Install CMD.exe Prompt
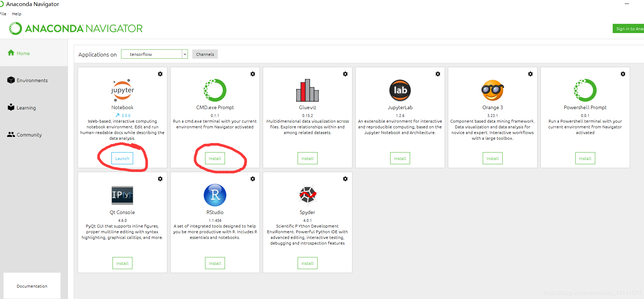Viewport: 644px width, 299px height. click(x=215, y=158)
